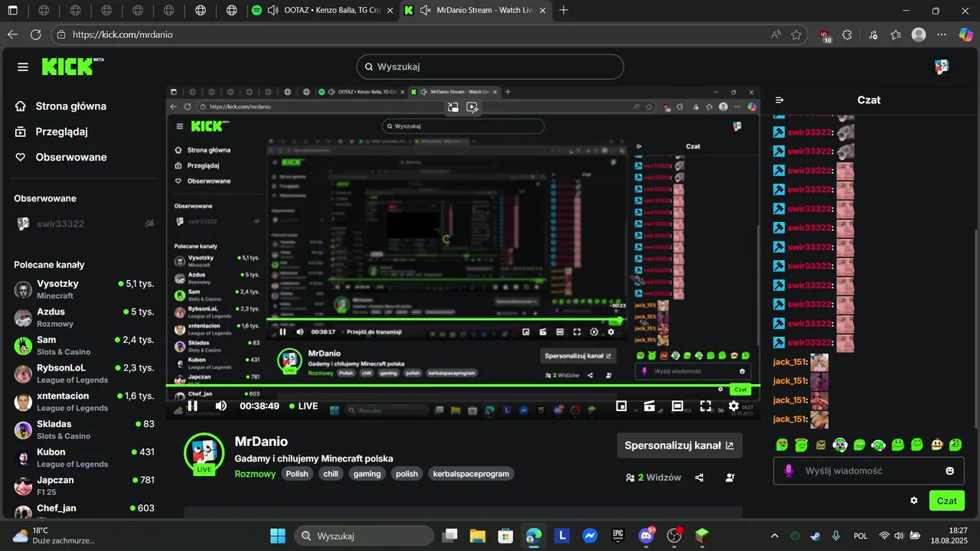Open mini player mode icon
980x551 pixels.
[x=622, y=406]
